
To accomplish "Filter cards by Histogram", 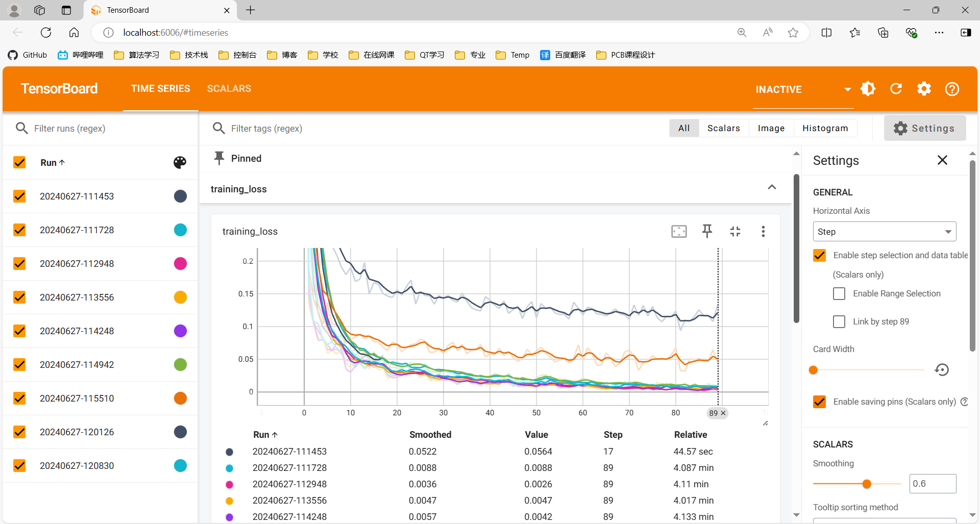I will 825,128.
